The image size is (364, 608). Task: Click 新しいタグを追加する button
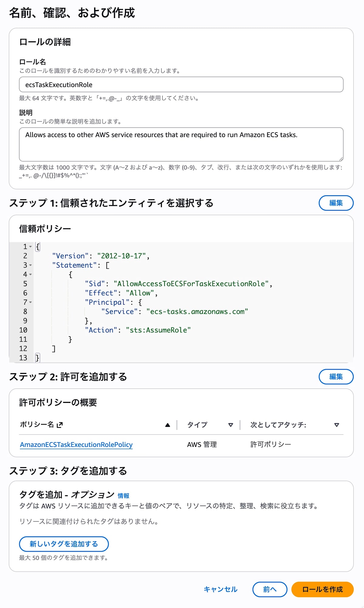point(64,544)
